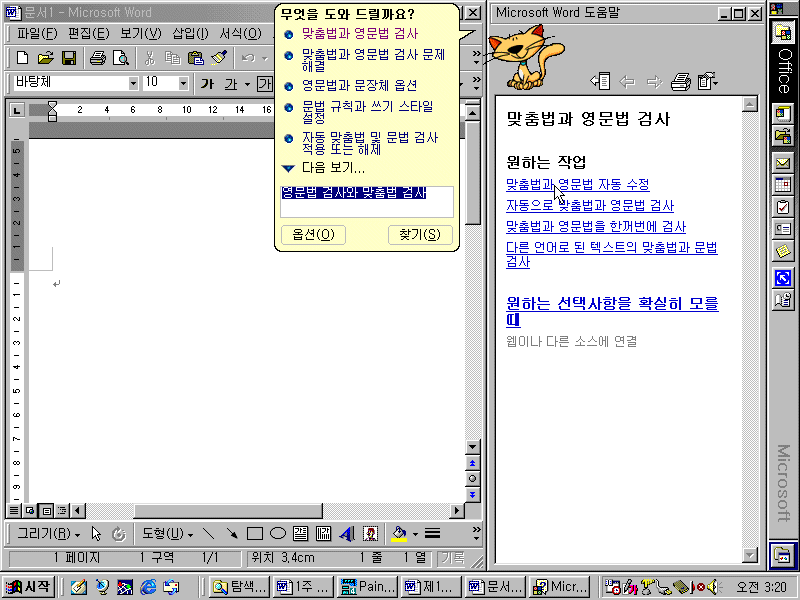Switch to Outline view button
The height and width of the screenshot is (600, 800).
click(x=62, y=510)
